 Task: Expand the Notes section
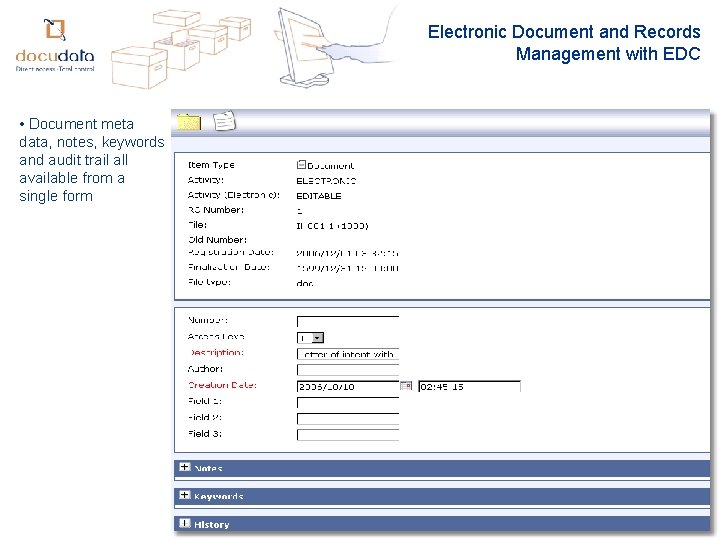pos(185,467)
